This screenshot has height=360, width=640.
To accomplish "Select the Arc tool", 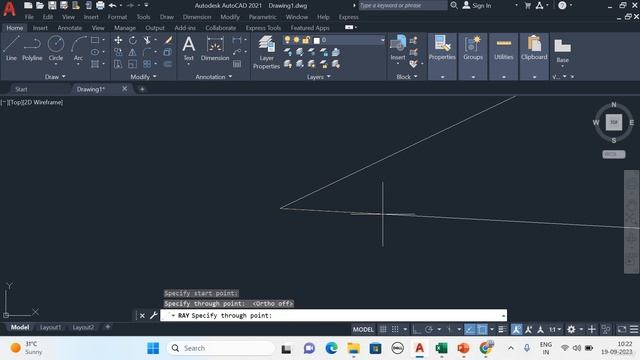I will point(78,48).
